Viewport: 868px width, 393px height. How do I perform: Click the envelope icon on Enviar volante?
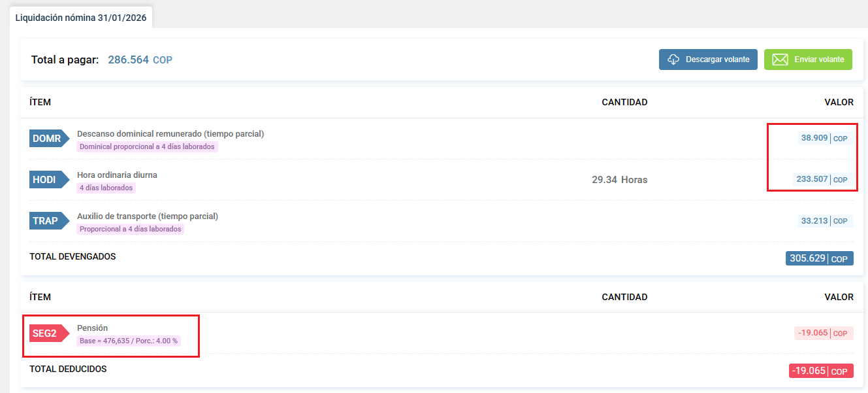point(780,60)
